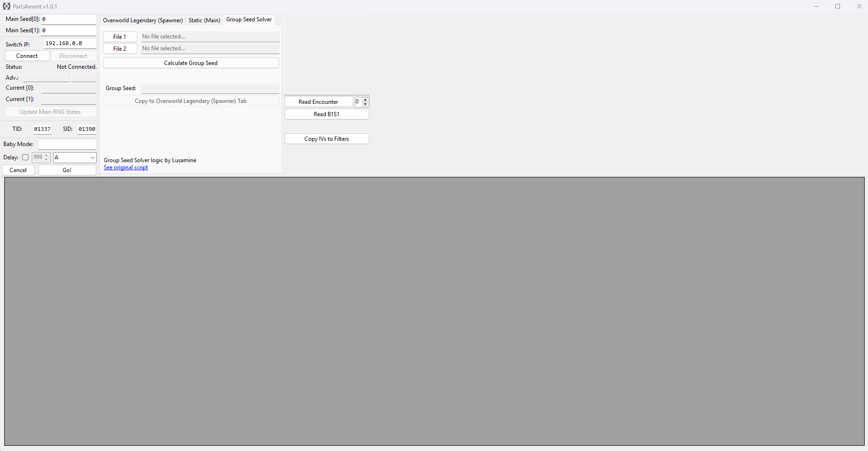This screenshot has height=451, width=868.
Task: Click the Read Encounter index field
Action: 358,102
